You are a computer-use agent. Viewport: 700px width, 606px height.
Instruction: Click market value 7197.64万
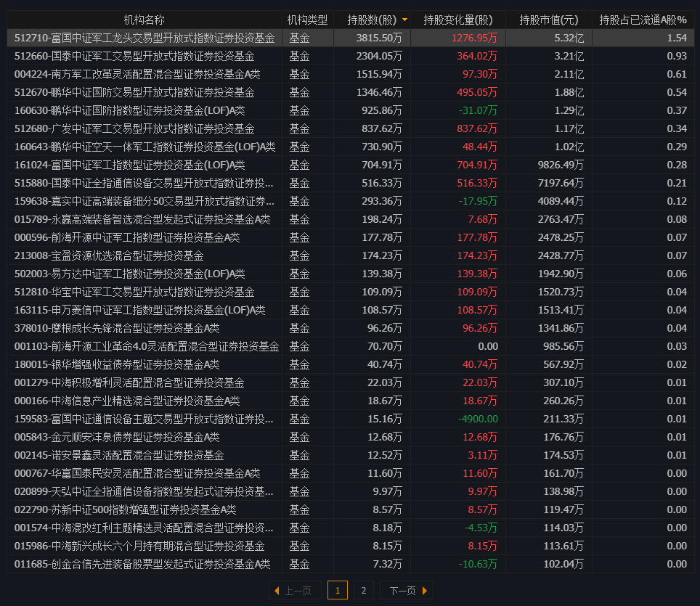pyautogui.click(x=561, y=183)
